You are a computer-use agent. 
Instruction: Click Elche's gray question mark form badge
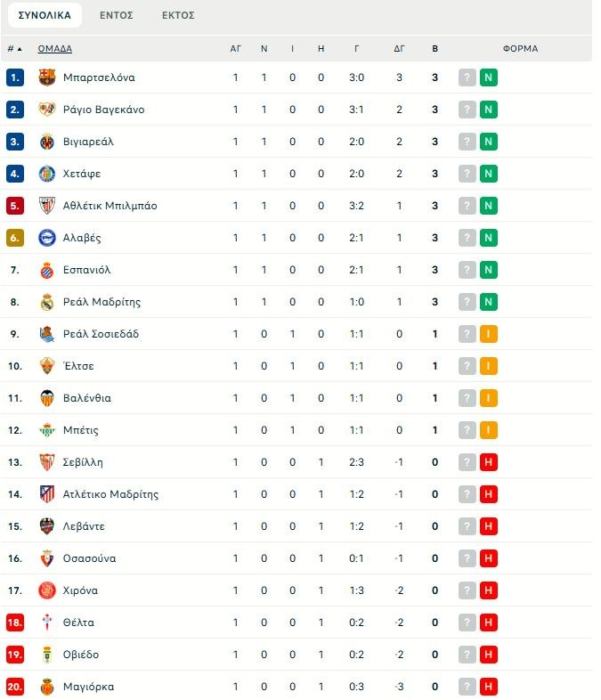467,366
